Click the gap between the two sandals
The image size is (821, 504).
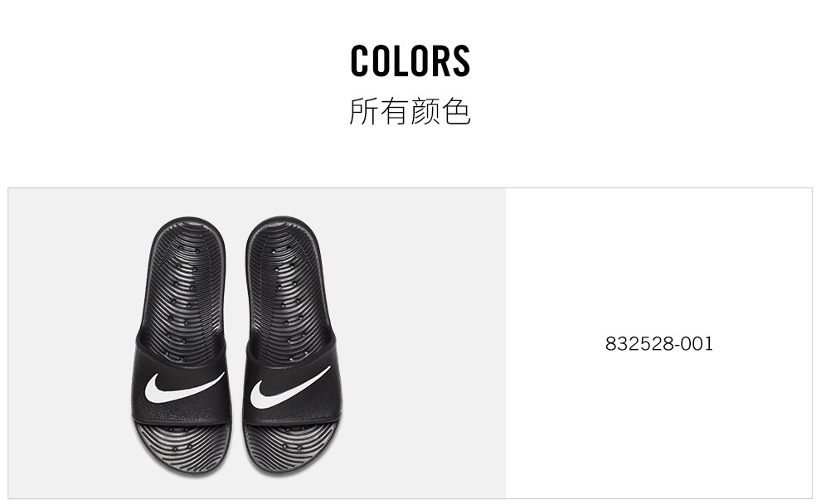click(236, 346)
